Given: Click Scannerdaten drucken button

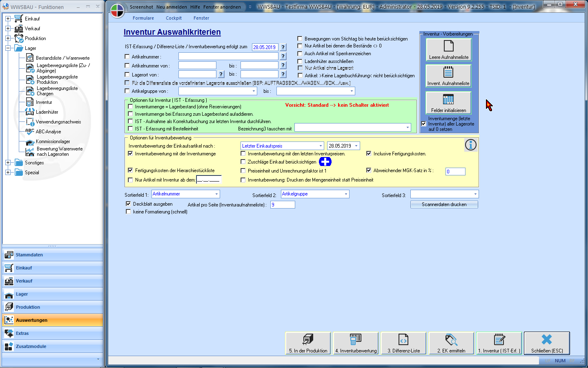Looking at the screenshot, I should 444,204.
